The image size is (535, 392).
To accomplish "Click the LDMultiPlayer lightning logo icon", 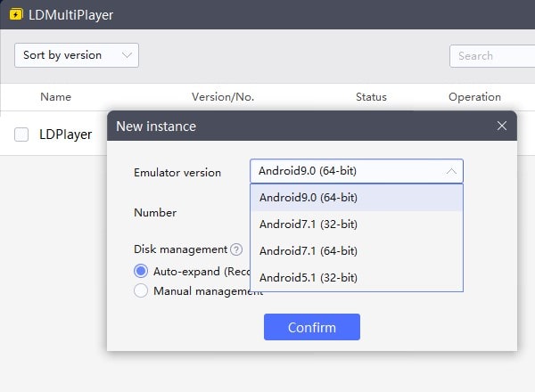I will [x=16, y=14].
